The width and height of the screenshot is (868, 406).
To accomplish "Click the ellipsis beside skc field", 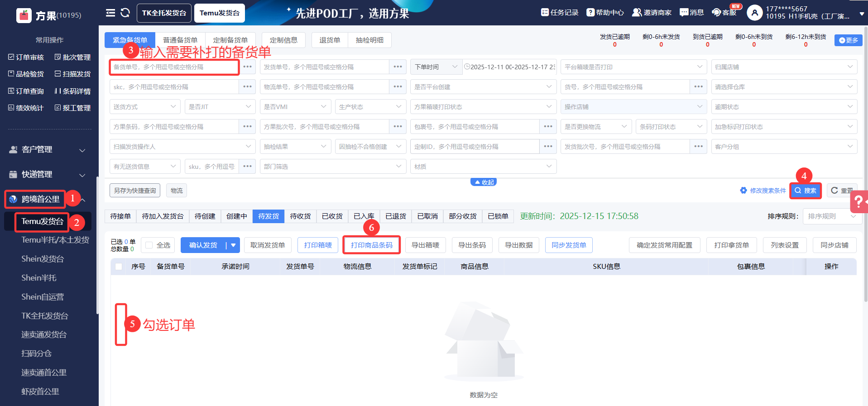I will click(247, 87).
